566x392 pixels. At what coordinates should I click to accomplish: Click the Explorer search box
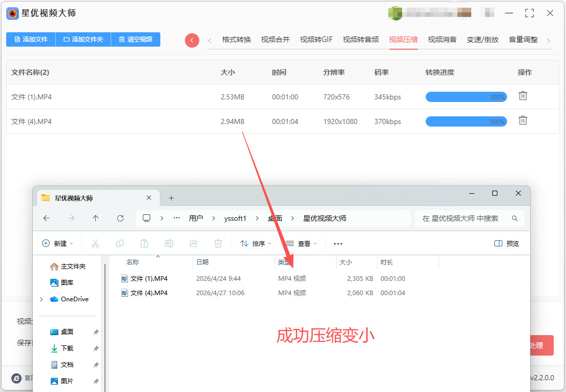[470, 218]
